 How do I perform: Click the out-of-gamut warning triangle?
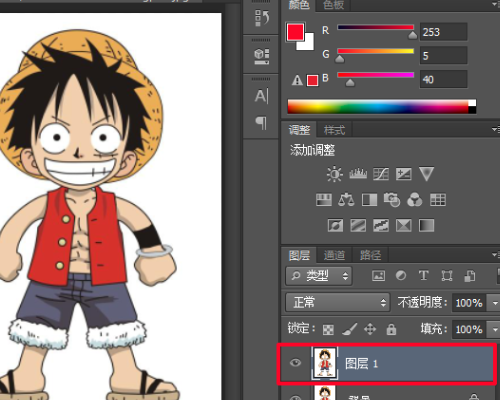[x=297, y=80]
